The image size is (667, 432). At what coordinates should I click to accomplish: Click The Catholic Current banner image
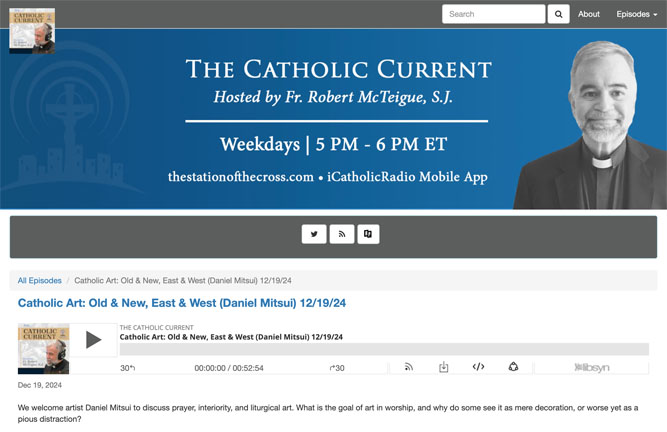pyautogui.click(x=334, y=119)
